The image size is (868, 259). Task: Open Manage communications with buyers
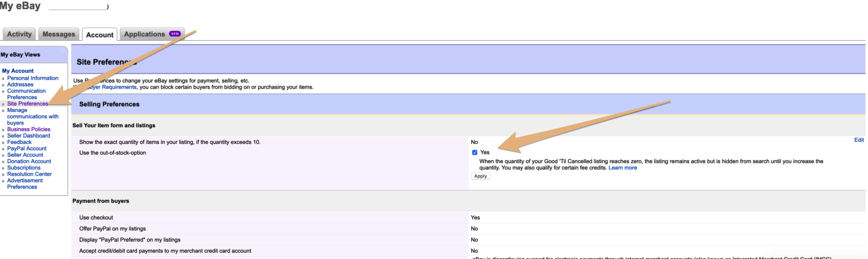point(33,116)
